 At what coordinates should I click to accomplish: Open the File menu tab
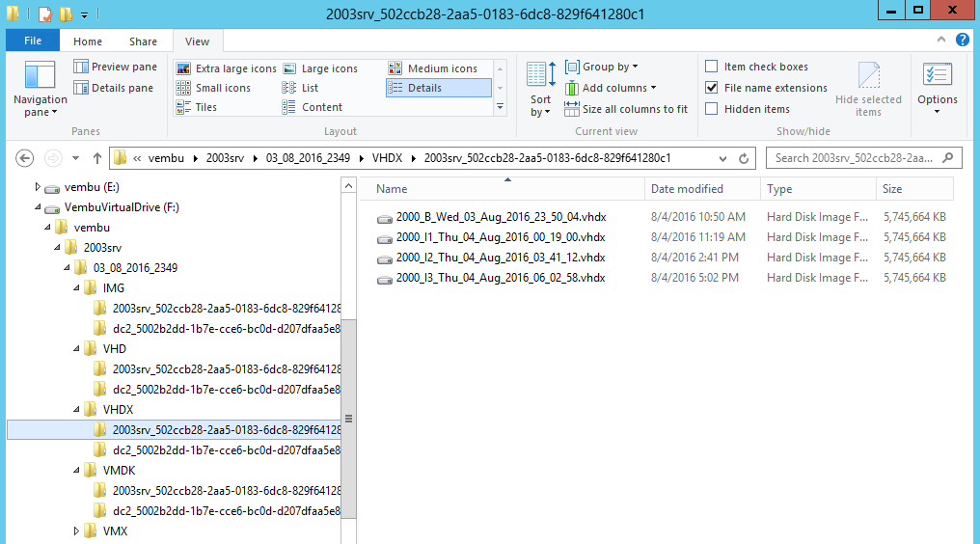[33, 41]
